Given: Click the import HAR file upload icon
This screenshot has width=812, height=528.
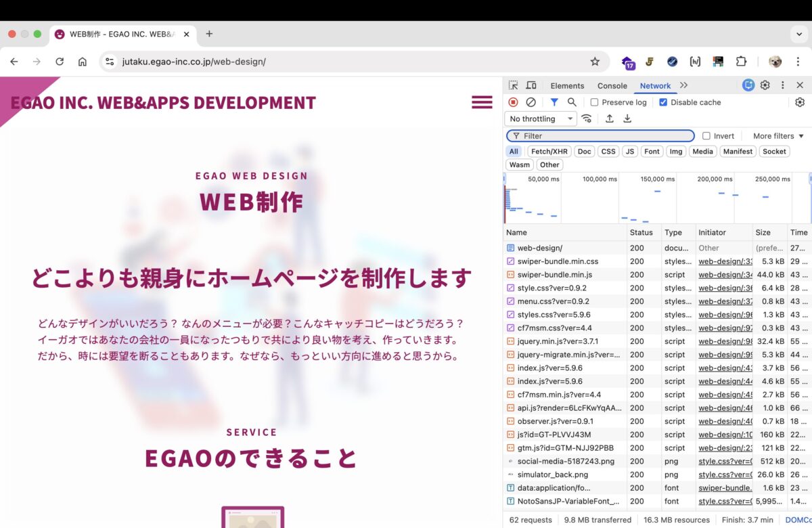Looking at the screenshot, I should [x=610, y=118].
